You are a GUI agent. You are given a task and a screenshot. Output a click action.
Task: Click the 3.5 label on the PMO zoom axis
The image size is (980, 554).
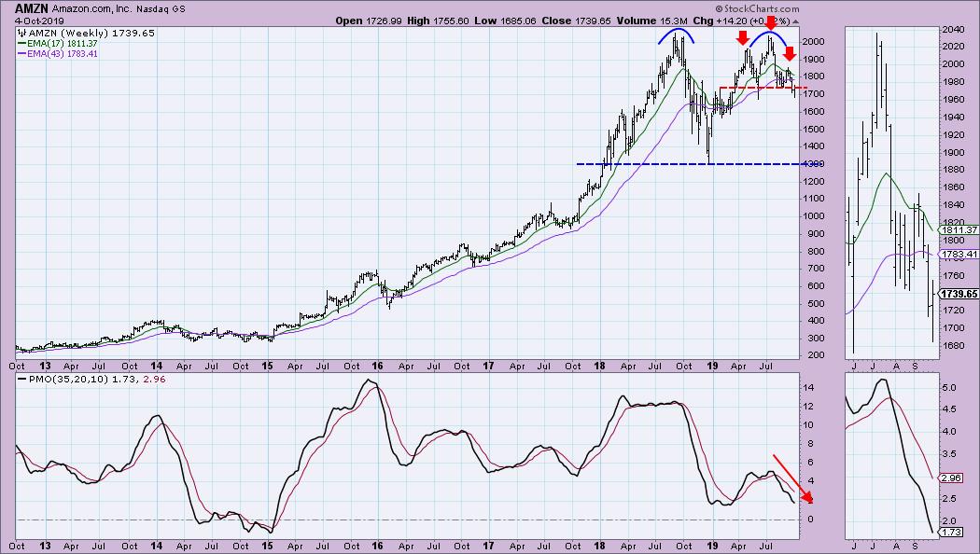coord(949,454)
